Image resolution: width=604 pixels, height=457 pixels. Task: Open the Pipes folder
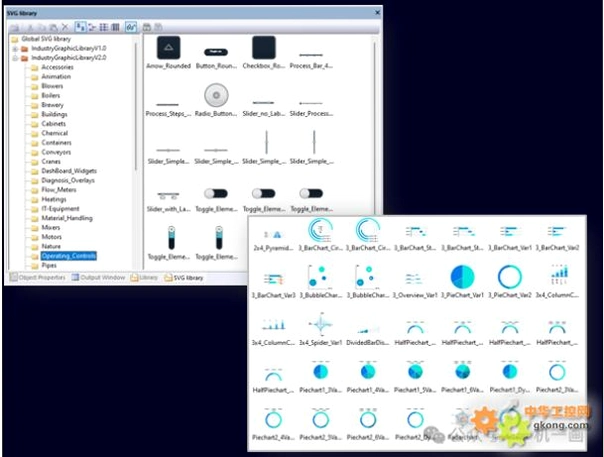click(49, 265)
